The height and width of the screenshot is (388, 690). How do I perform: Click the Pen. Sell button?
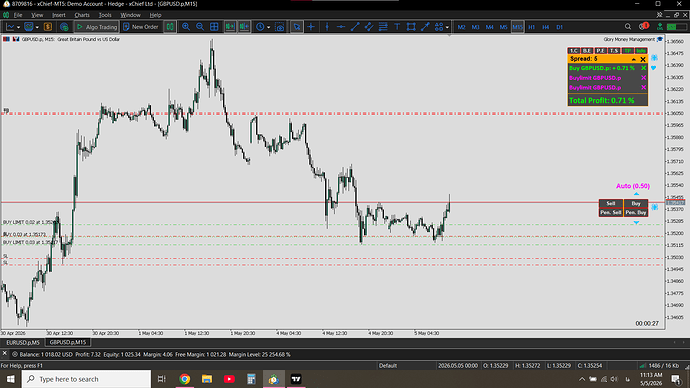coord(611,212)
